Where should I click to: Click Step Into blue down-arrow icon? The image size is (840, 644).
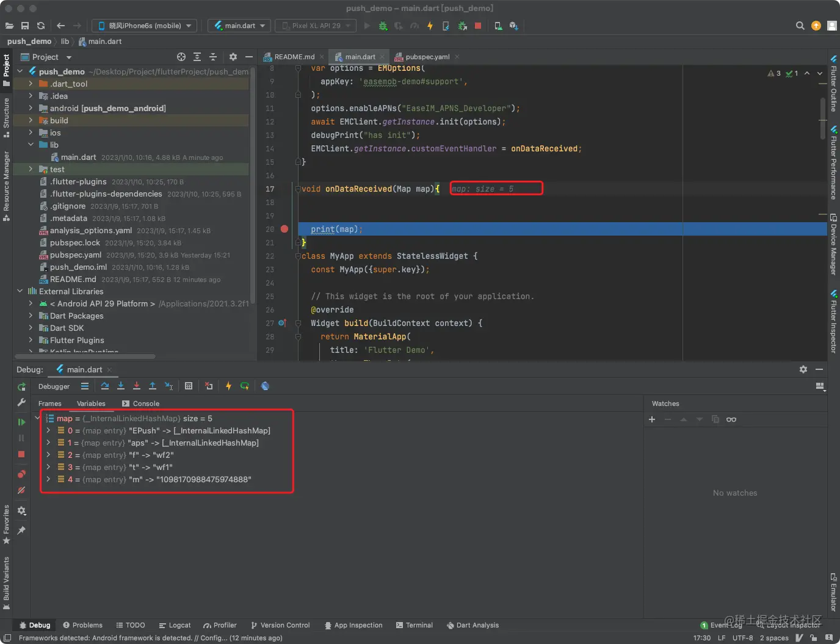[x=121, y=386]
